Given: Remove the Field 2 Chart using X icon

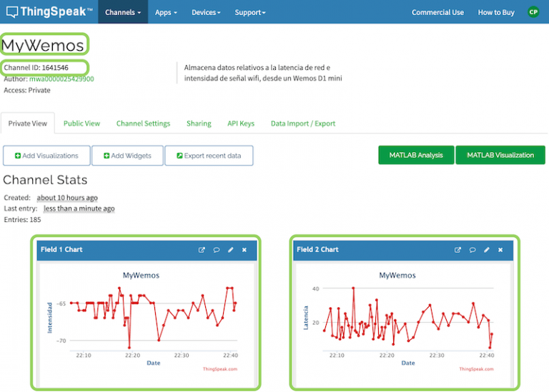Looking at the screenshot, I should point(500,250).
